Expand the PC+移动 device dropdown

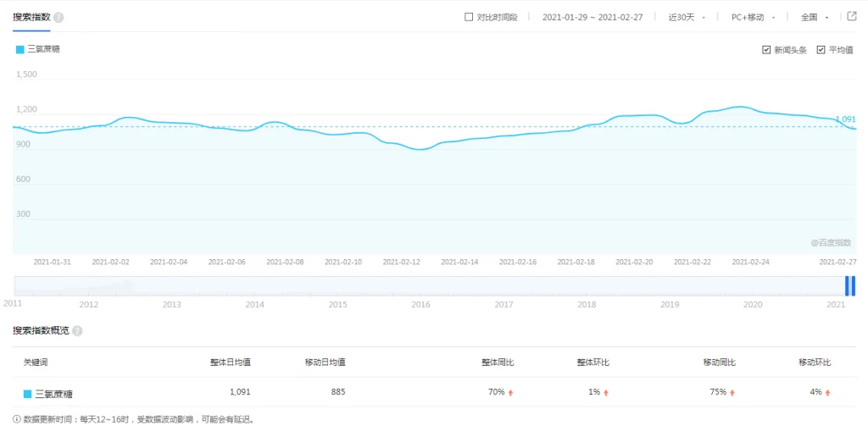click(x=753, y=17)
